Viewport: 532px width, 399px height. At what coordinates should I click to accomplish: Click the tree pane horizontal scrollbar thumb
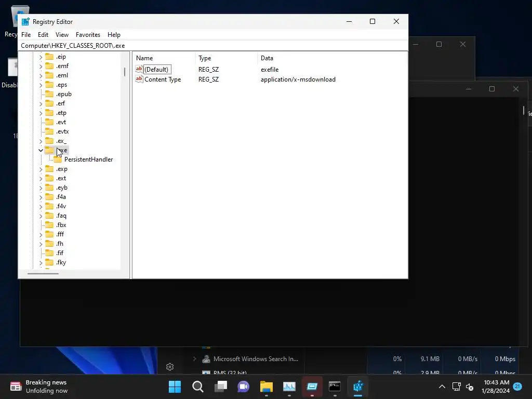[43, 273]
